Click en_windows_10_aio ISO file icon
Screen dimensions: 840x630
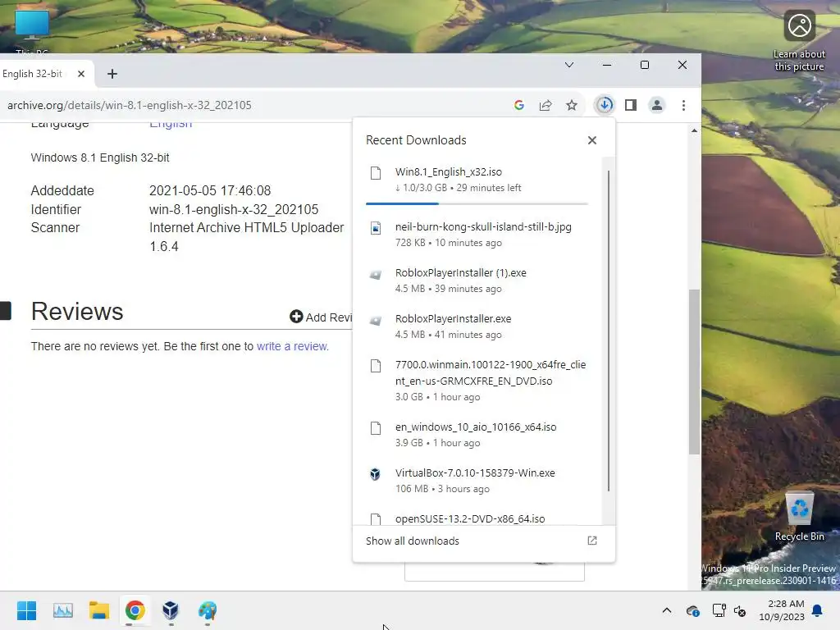(376, 427)
